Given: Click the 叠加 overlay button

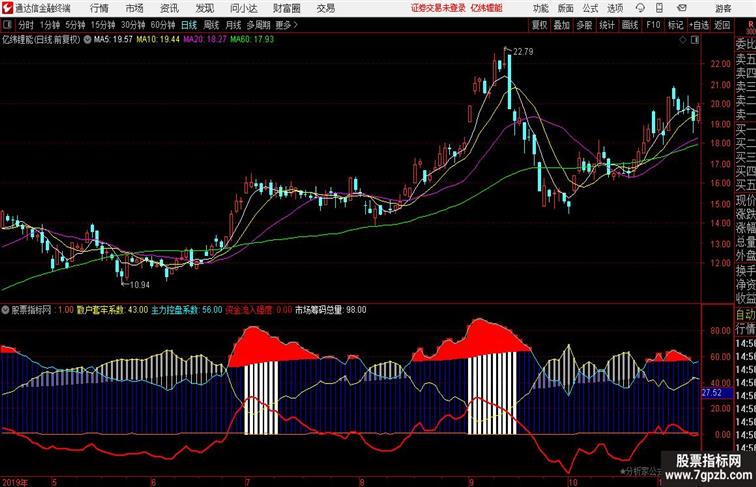Looking at the screenshot, I should 561,25.
